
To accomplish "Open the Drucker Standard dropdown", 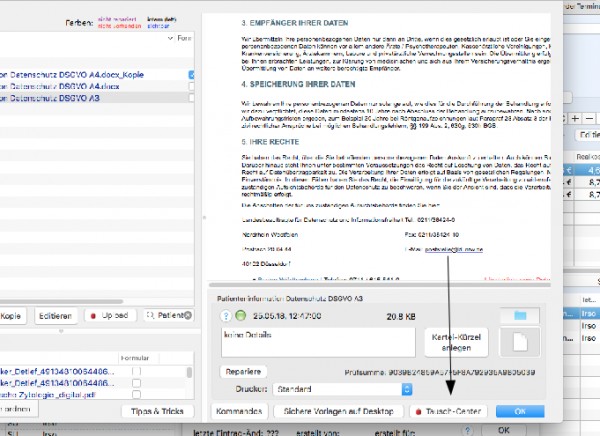I will coord(342,389).
